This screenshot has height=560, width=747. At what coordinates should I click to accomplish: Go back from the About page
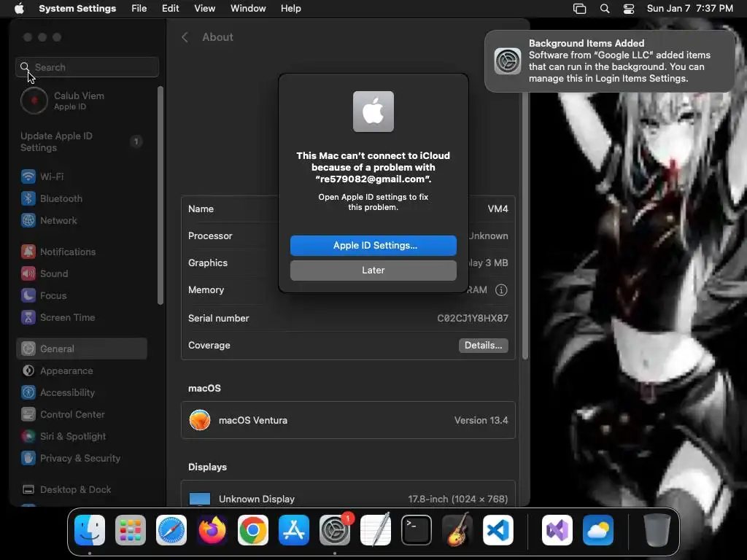pos(185,37)
